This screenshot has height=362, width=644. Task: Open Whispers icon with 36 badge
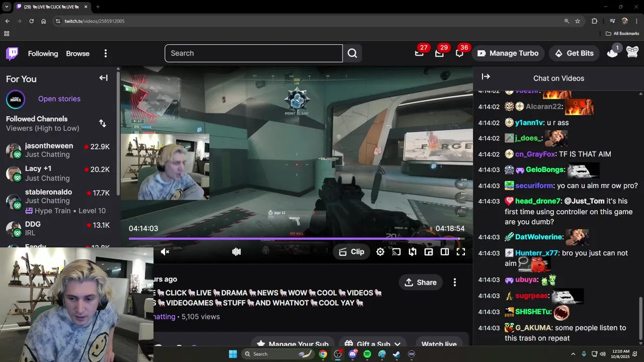[x=459, y=53]
